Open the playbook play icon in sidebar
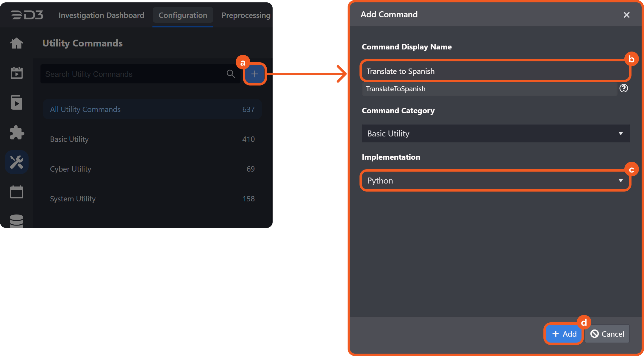Viewport: 644px width, 356px height. tap(17, 103)
